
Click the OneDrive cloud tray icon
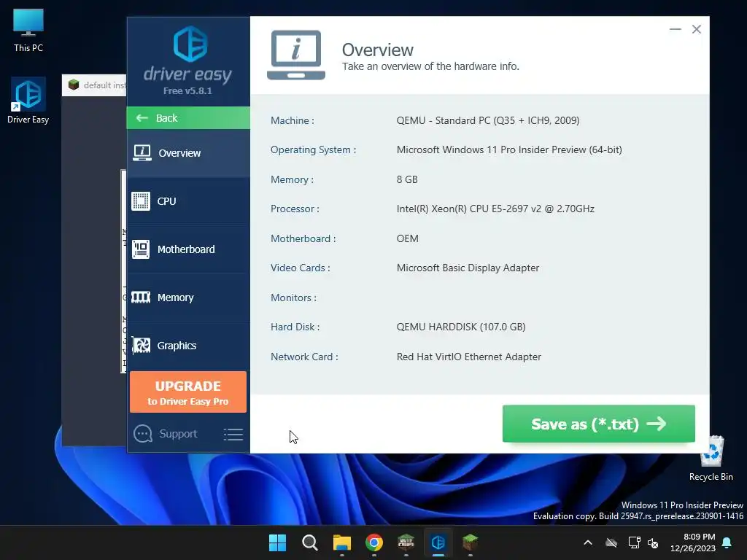tap(611, 542)
